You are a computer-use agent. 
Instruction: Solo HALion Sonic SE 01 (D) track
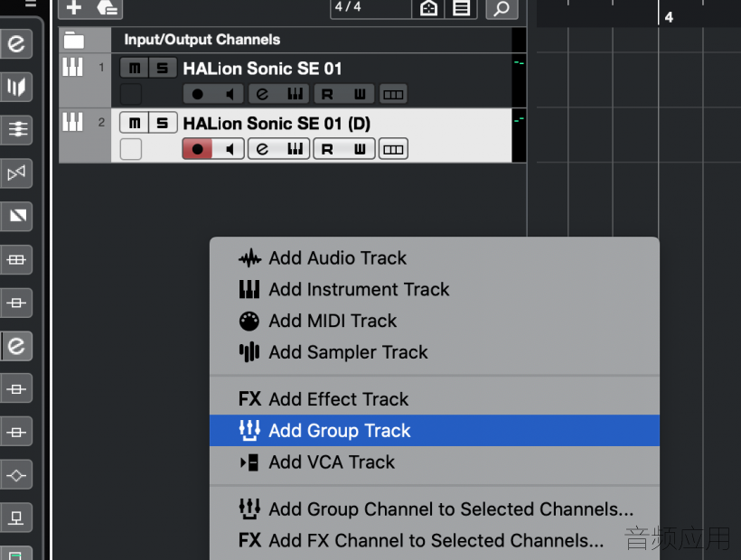click(163, 123)
